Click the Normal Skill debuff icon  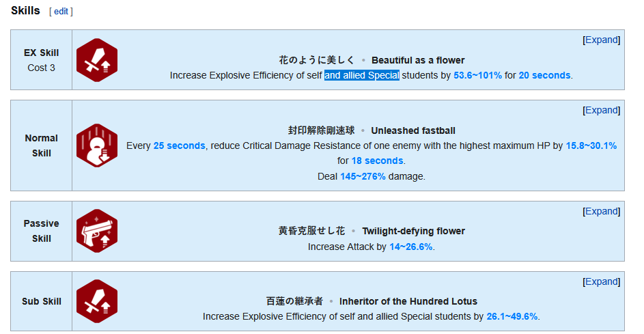97,145
